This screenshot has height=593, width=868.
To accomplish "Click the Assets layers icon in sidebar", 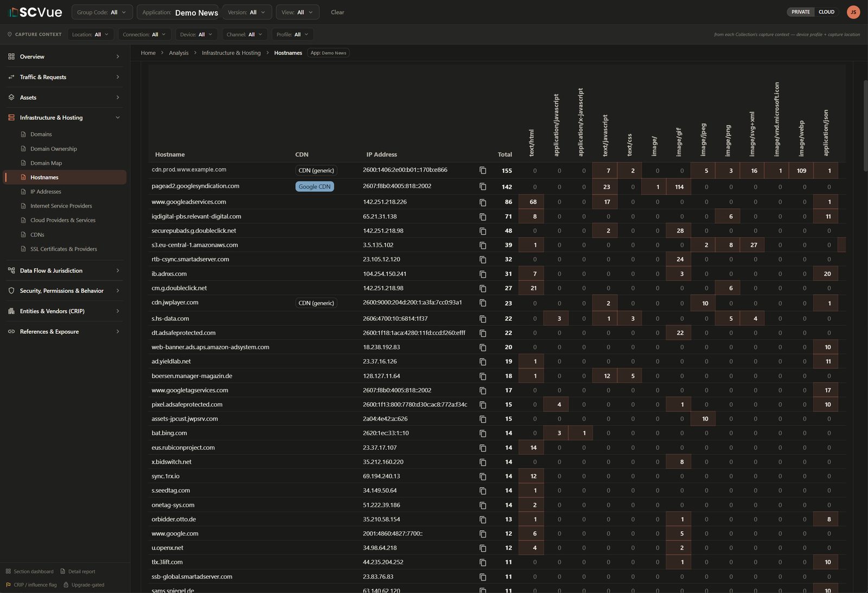I will 11,98.
